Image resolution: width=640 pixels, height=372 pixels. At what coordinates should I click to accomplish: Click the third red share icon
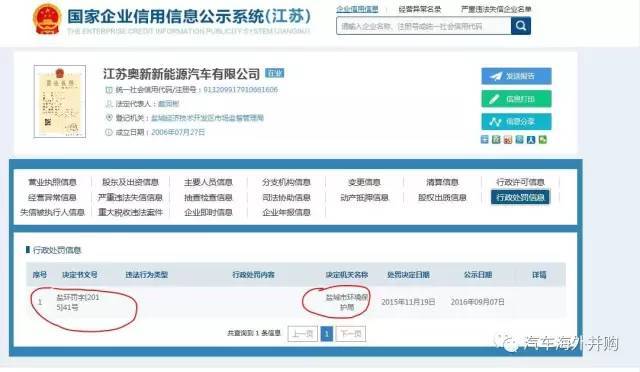(x=508, y=140)
